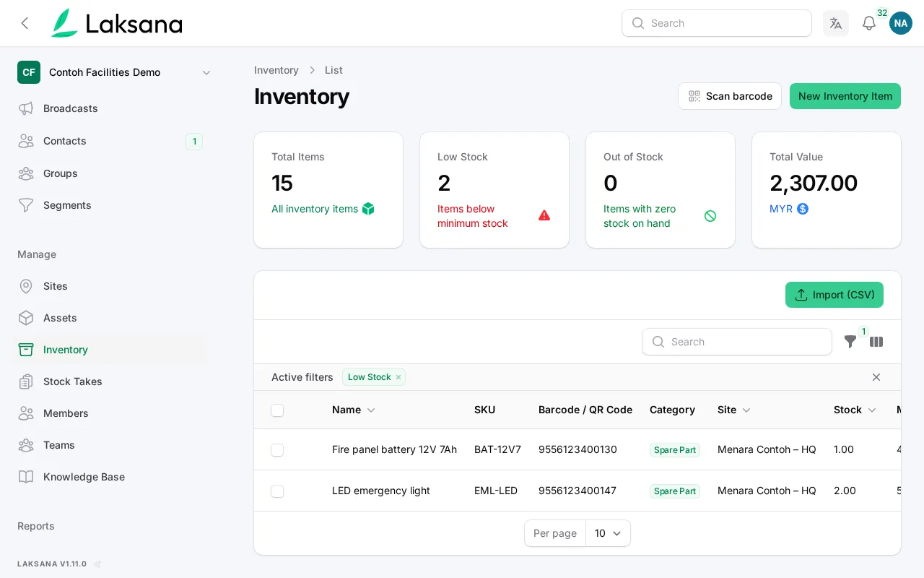Screen dimensions: 924x578
Task: Sort table by Name column
Action: [354, 410]
